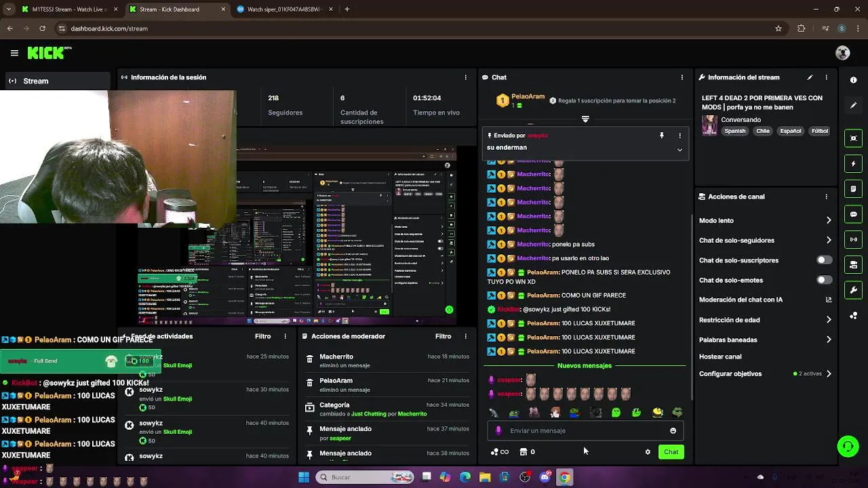The width and height of the screenshot is (868, 488).
Task: Open a new browser tab
Action: pos(347,9)
